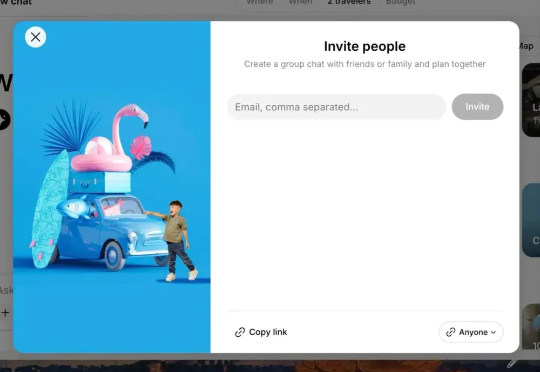This screenshot has width=540, height=372.
Task: Select the 2 travelers filter
Action: coord(349,2)
